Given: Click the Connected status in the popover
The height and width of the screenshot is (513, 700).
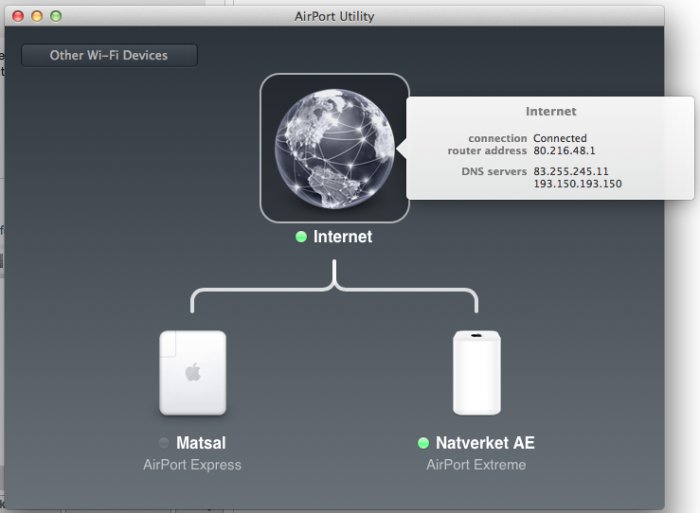Looking at the screenshot, I should point(560,138).
